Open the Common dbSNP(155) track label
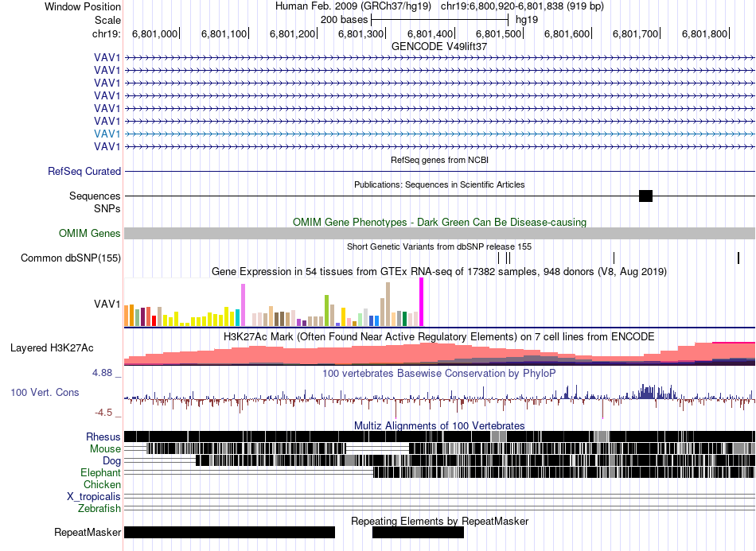 tap(71, 258)
